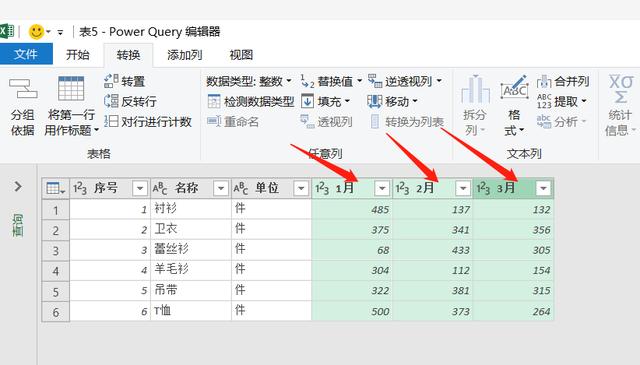Click the Merge Columns (合并列) icon

pos(544,81)
